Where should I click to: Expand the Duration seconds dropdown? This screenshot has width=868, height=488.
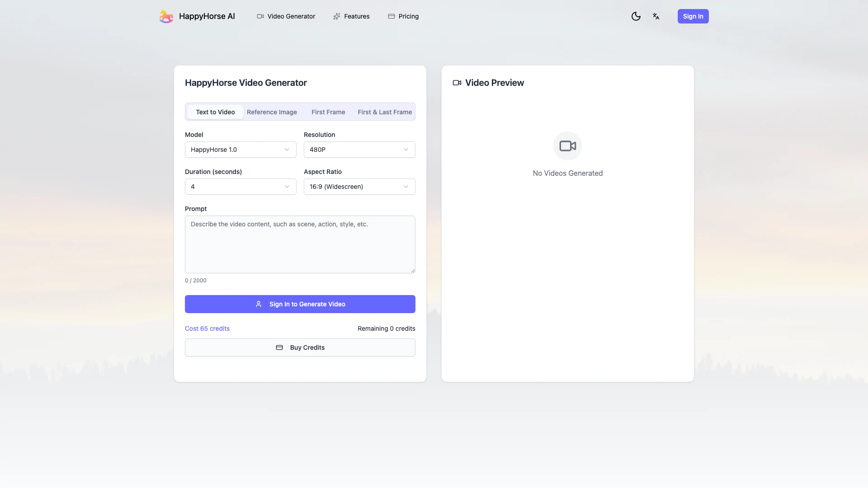coord(241,187)
